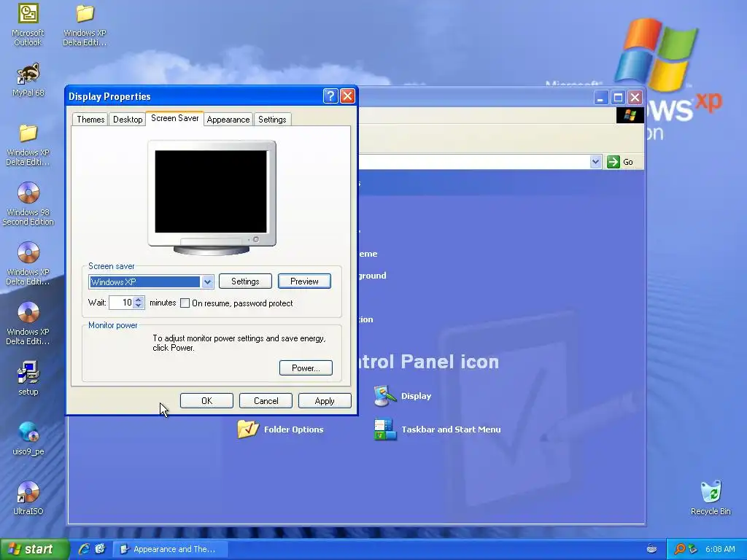
Task: Click the monitor preview image
Action: tap(212, 197)
